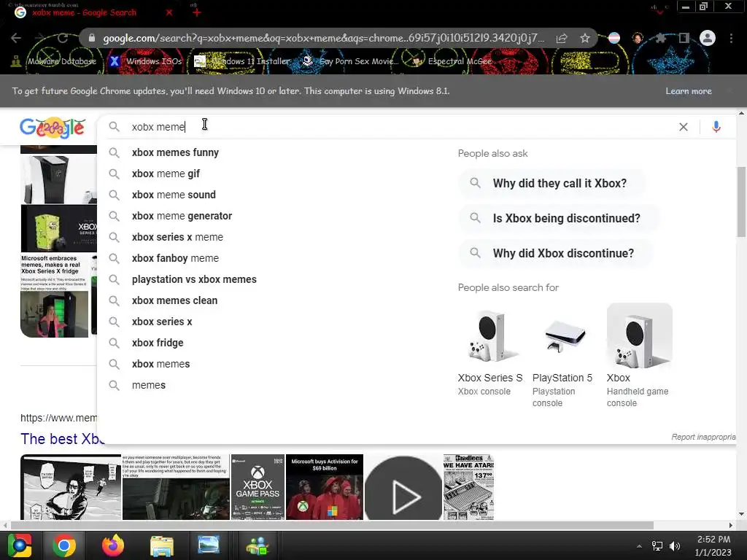Click the scrollbar right arrow at bottom

coord(731,525)
